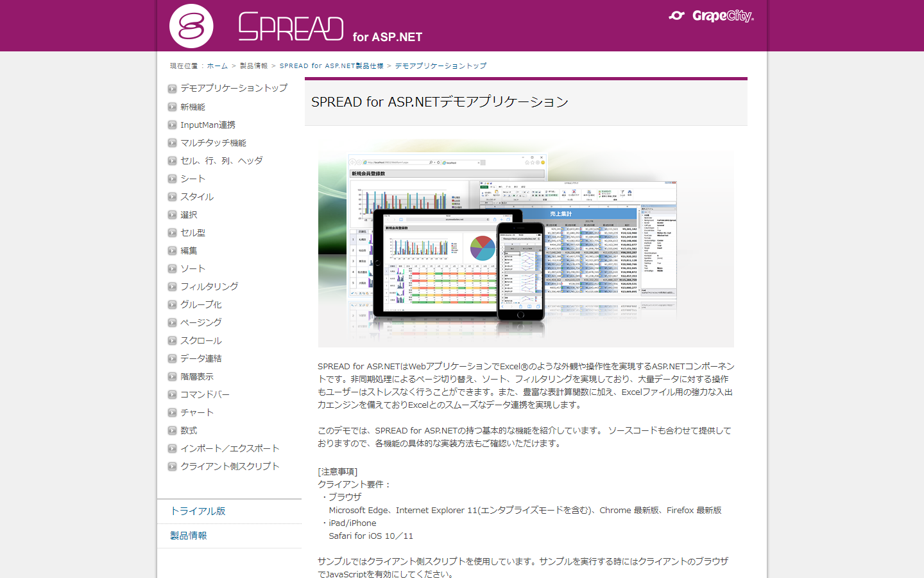Image resolution: width=924 pixels, height=578 pixels.
Task: Open the グループ化 demo link
Action: [x=201, y=304]
